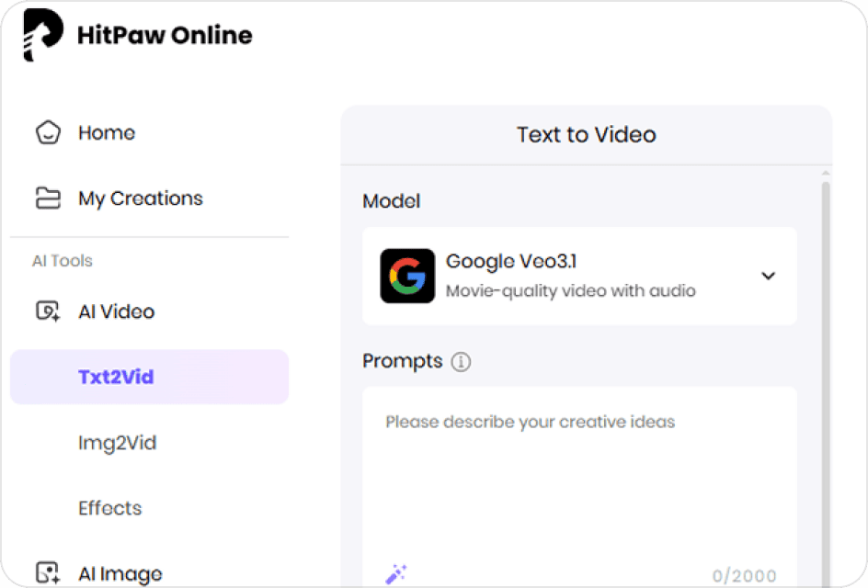Open My Creations page
The image size is (868, 588).
point(139,198)
